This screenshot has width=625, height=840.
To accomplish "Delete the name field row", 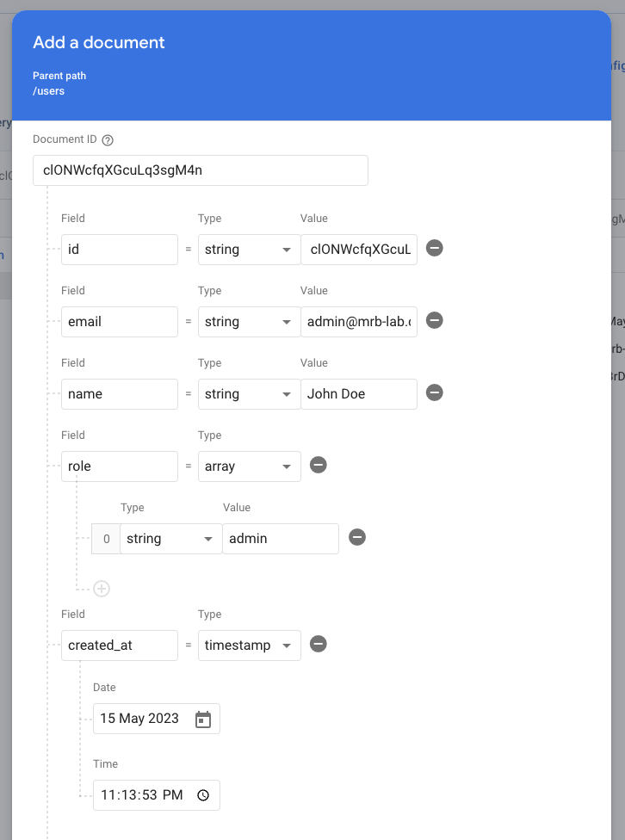I will [x=435, y=393].
